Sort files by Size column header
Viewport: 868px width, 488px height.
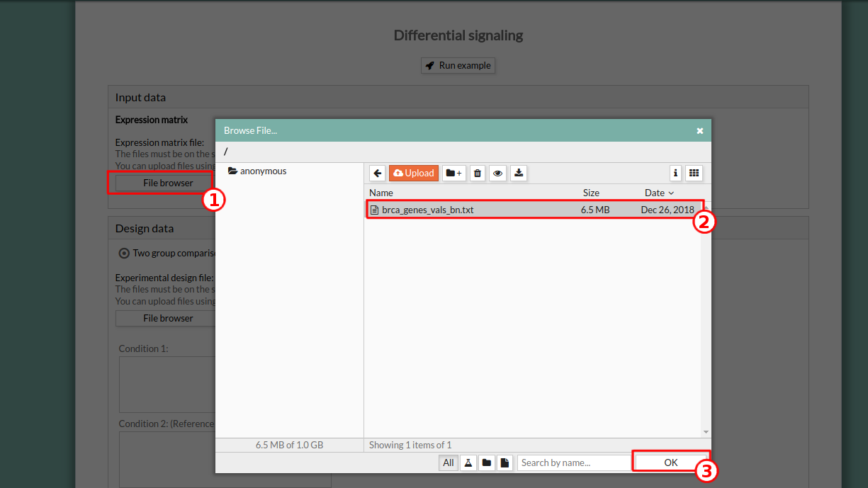tap(591, 193)
